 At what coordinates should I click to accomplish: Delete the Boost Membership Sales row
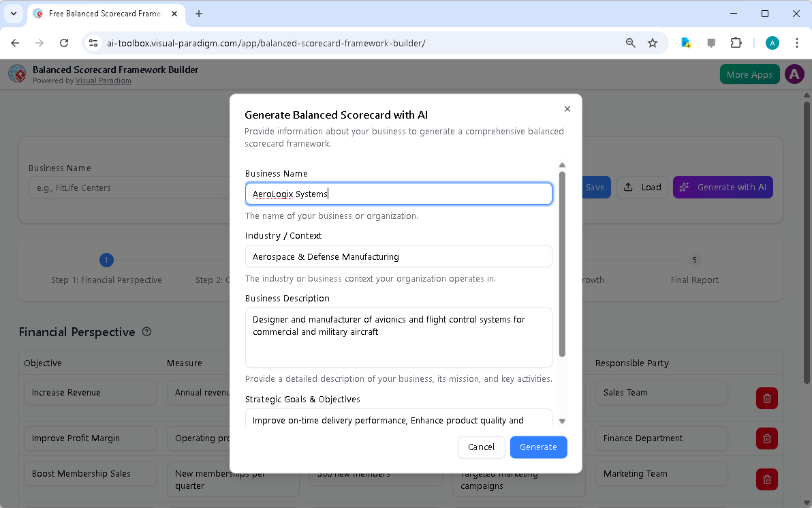tap(766, 479)
